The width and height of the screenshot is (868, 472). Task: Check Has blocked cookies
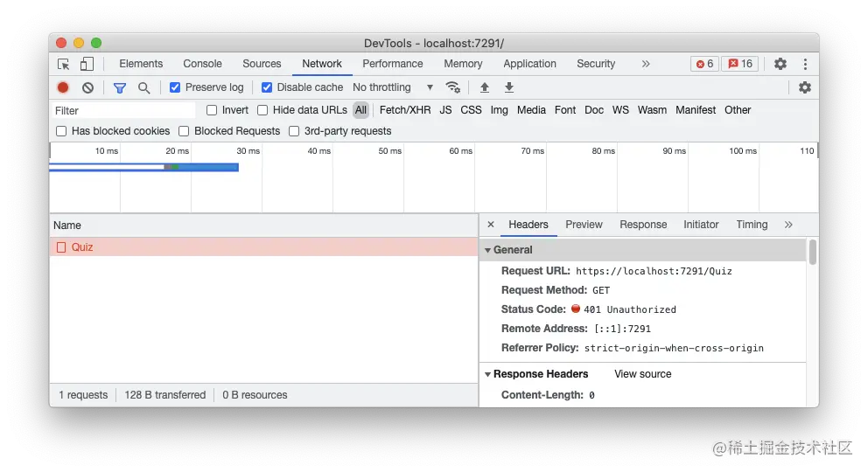click(61, 131)
